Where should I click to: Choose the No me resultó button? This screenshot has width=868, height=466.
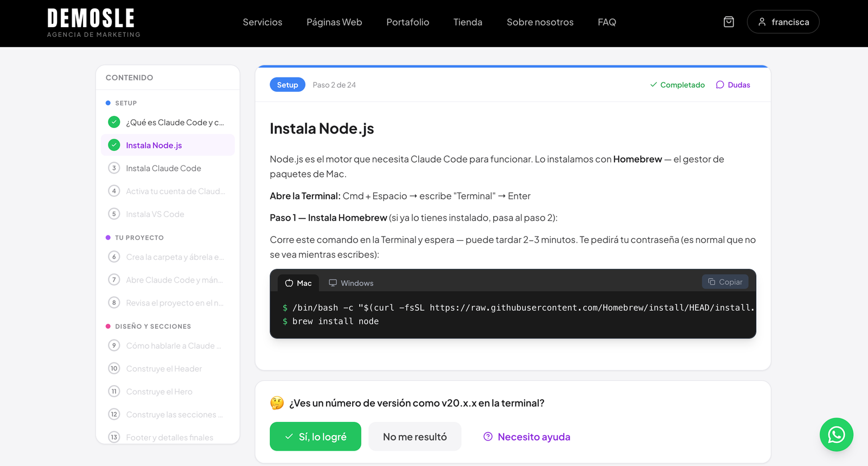click(x=415, y=436)
